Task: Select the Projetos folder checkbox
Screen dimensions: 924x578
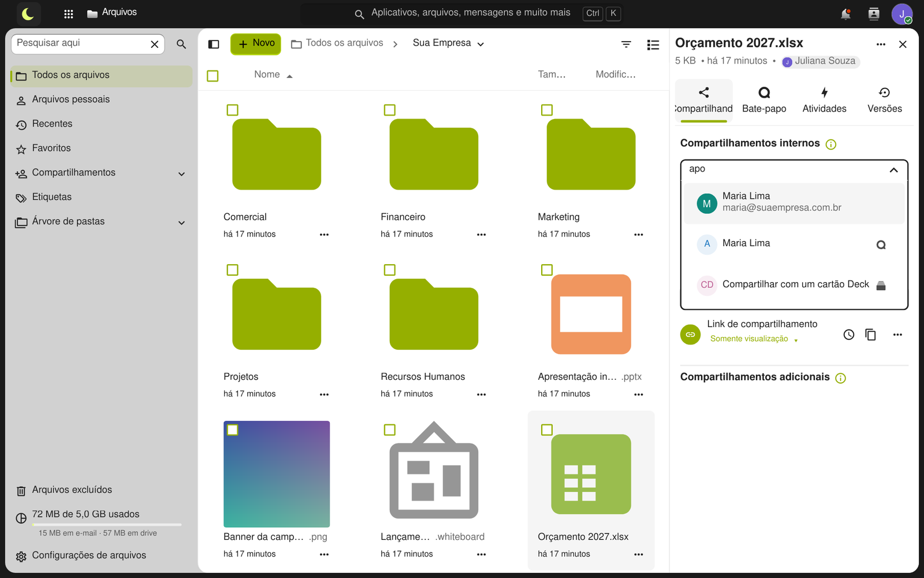Action: [x=233, y=270]
